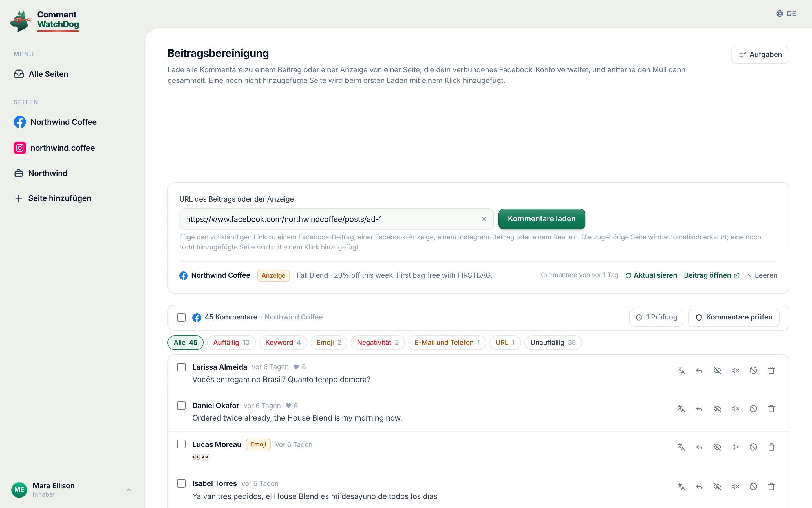Tick the checkbox for Daniel Okafor
Screen dimensions: 812x508
coord(181,406)
